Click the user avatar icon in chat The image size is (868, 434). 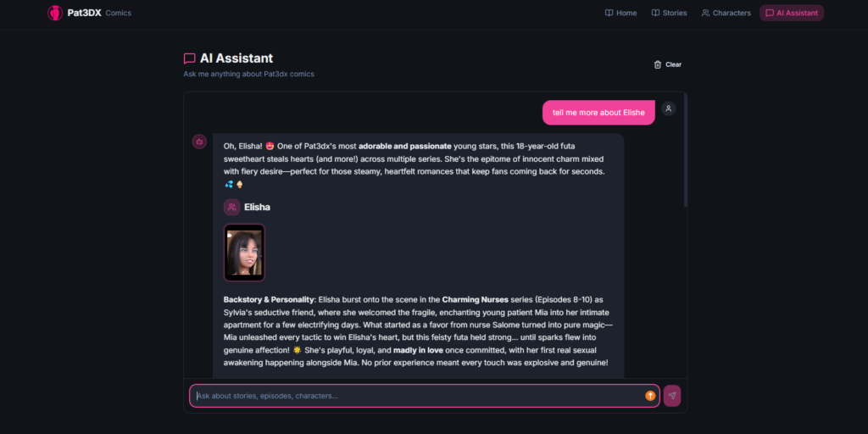point(668,108)
